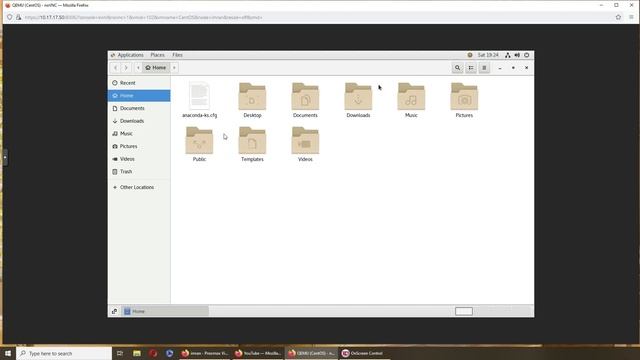Select the Videos folder in main pane
Viewport: 640px width, 360px height.
tap(305, 140)
